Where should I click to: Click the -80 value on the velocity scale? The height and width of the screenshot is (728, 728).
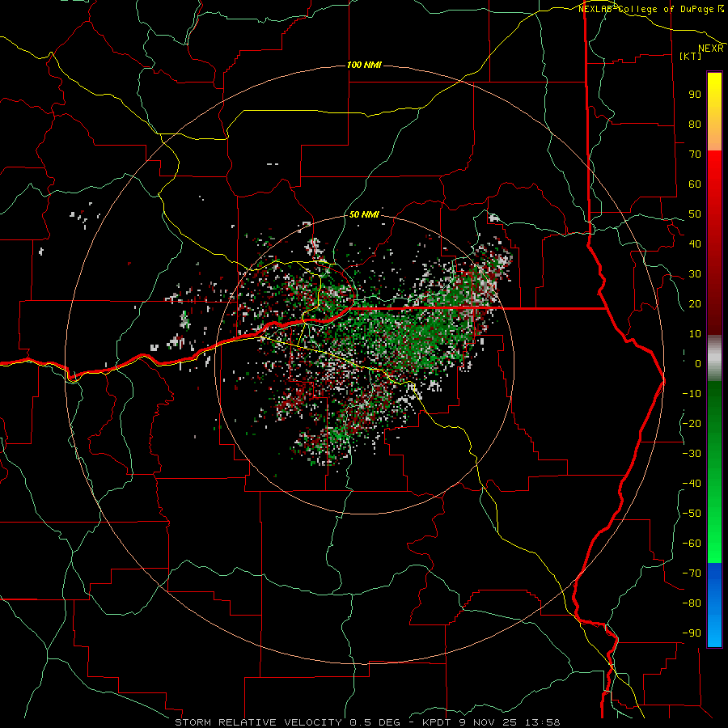[692, 603]
